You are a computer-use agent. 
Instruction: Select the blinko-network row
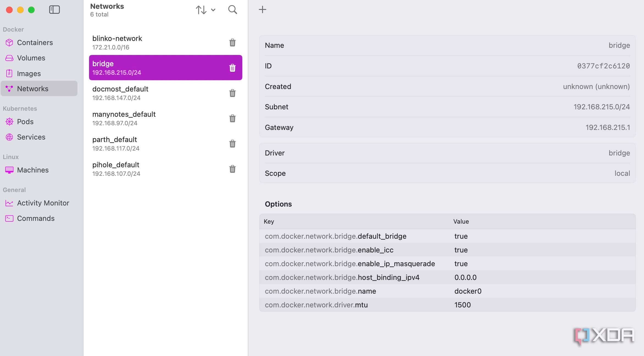[165, 43]
